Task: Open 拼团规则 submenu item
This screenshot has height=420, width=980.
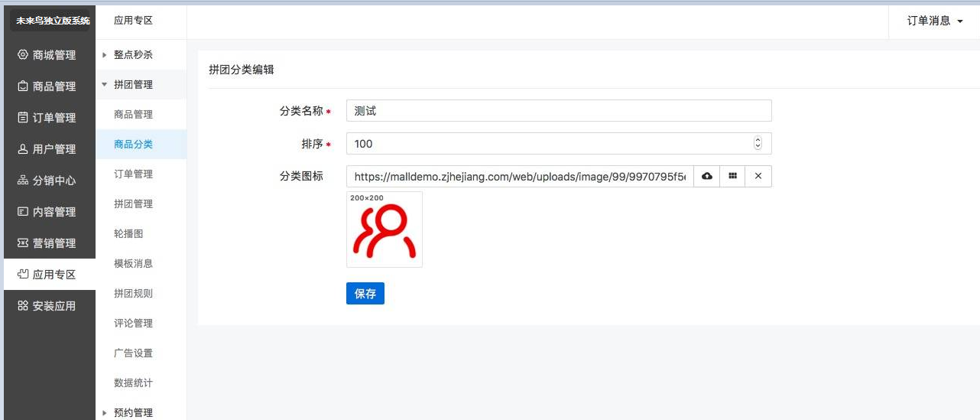Action: [x=141, y=294]
